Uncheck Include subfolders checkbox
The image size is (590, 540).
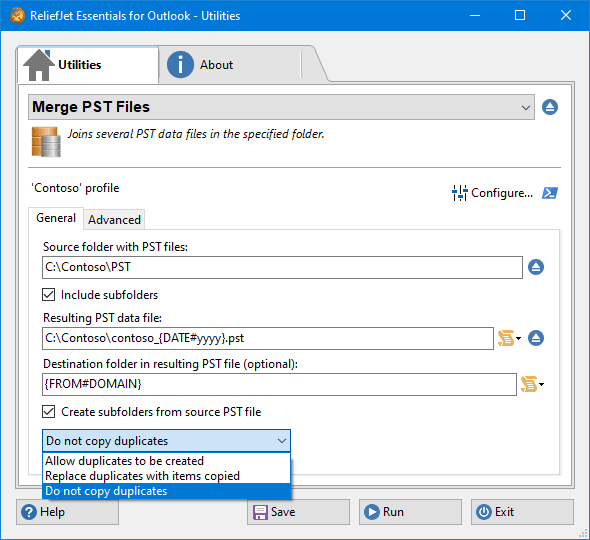point(49,295)
